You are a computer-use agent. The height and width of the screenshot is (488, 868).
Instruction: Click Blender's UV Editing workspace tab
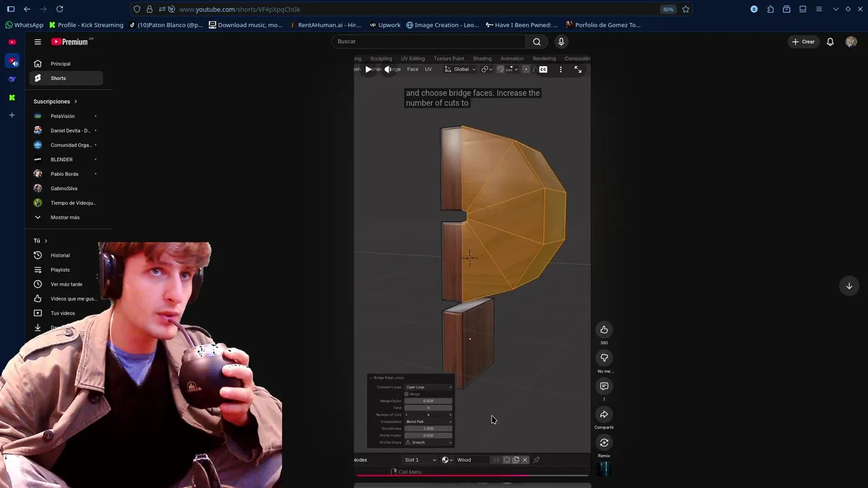click(413, 59)
